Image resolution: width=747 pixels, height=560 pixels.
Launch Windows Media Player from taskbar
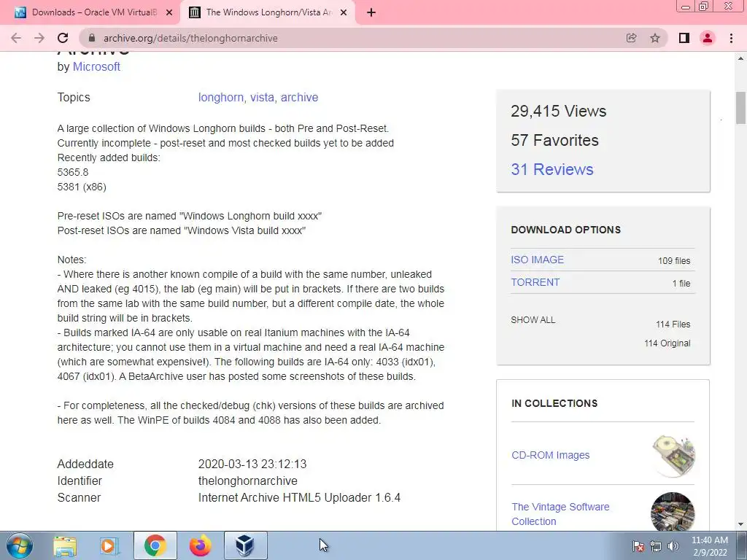[109, 545]
